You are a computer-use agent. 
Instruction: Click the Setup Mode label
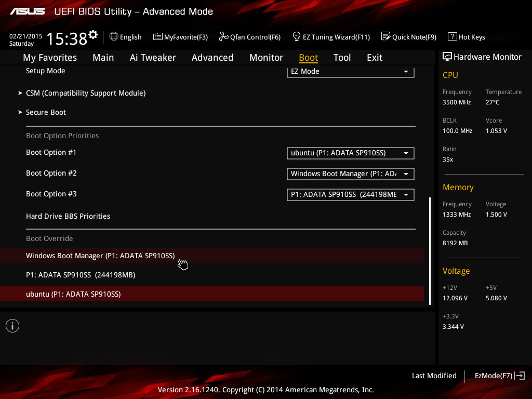[46, 71]
